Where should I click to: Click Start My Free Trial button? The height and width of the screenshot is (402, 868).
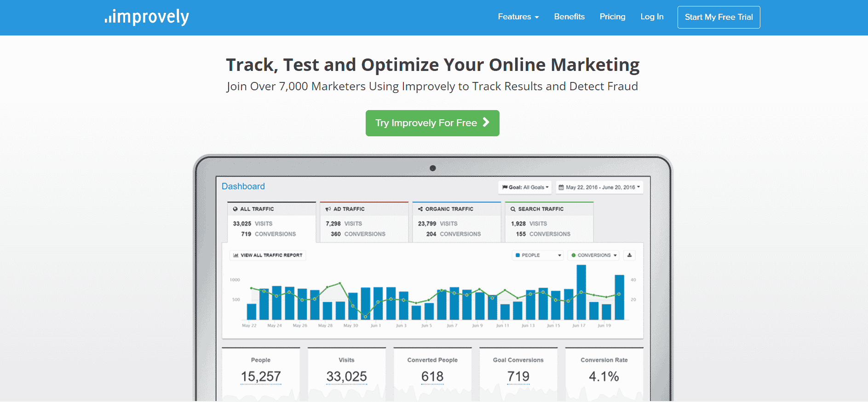tap(719, 17)
